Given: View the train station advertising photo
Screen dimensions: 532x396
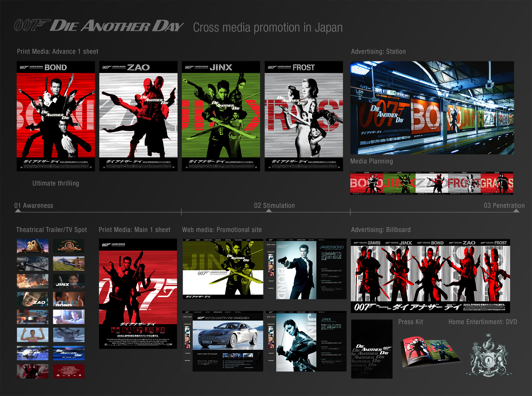Looking at the screenshot, I should pos(432,108).
